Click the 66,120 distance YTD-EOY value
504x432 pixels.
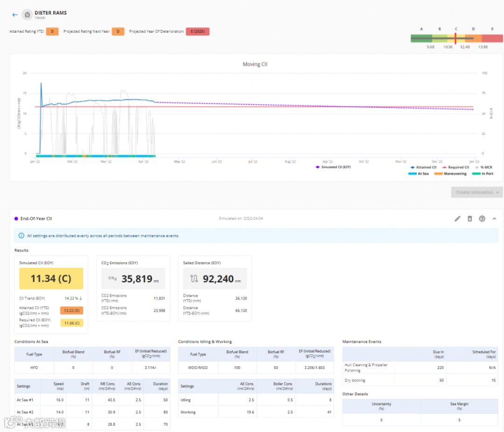pyautogui.click(x=241, y=311)
